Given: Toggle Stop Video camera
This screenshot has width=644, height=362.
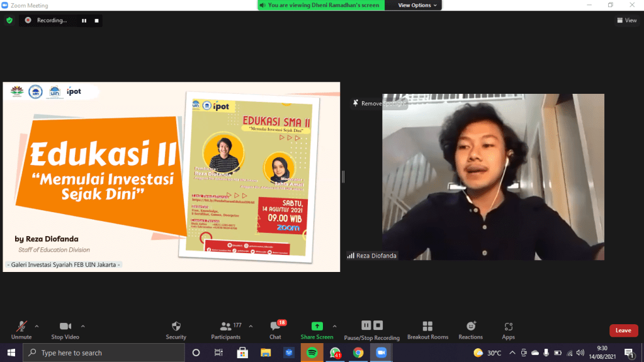Looking at the screenshot, I should [x=65, y=326].
